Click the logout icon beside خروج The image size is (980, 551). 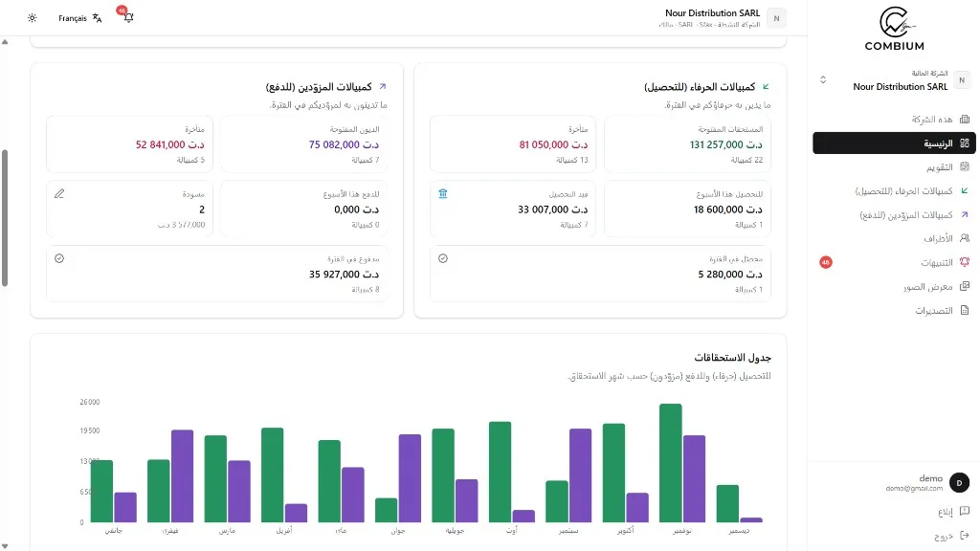click(x=965, y=535)
